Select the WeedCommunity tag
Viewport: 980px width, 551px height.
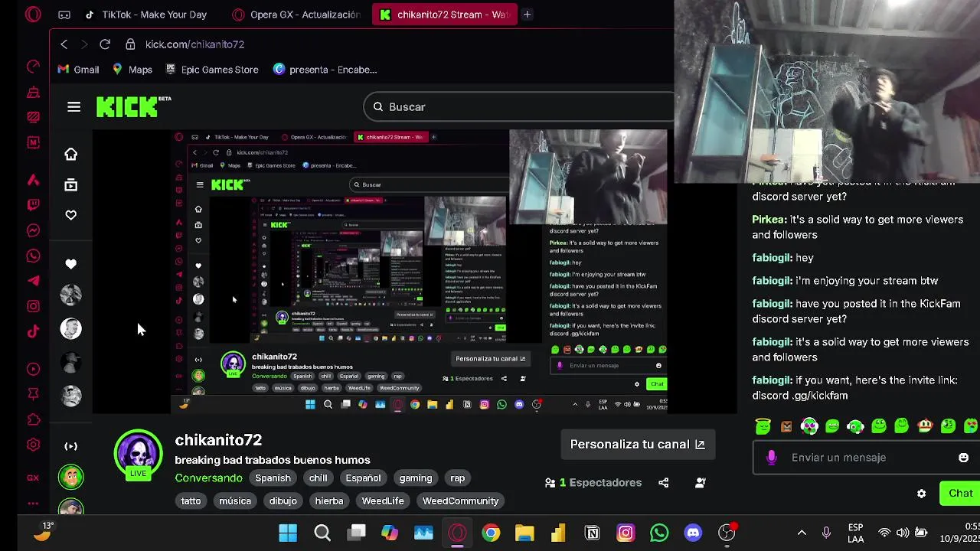tap(460, 501)
